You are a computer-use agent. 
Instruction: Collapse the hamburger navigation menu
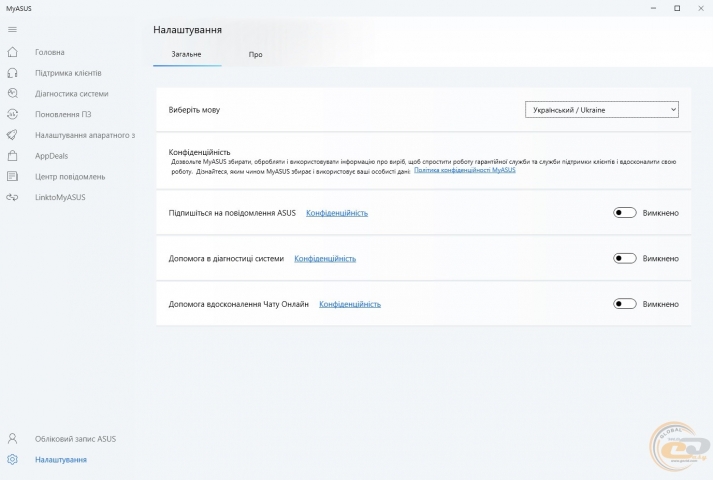12,30
